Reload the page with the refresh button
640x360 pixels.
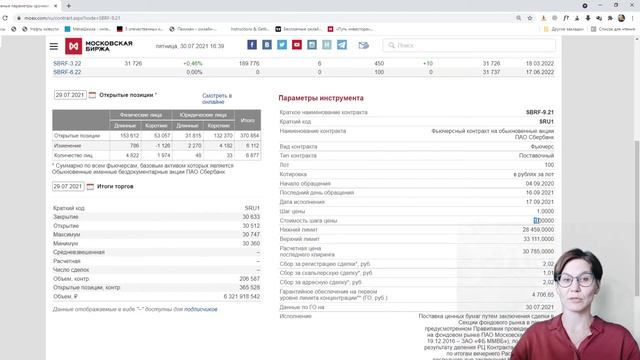(5, 18)
